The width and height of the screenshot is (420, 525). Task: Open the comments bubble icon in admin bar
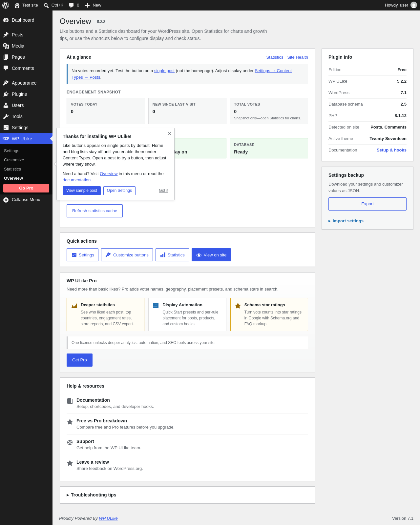click(71, 5)
